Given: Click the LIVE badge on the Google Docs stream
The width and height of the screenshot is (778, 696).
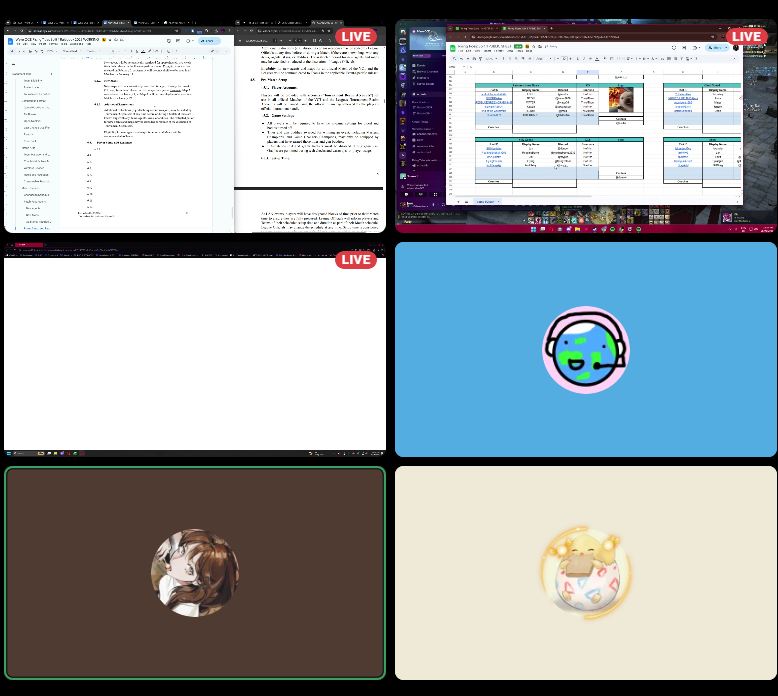Looking at the screenshot, I should tap(356, 37).
